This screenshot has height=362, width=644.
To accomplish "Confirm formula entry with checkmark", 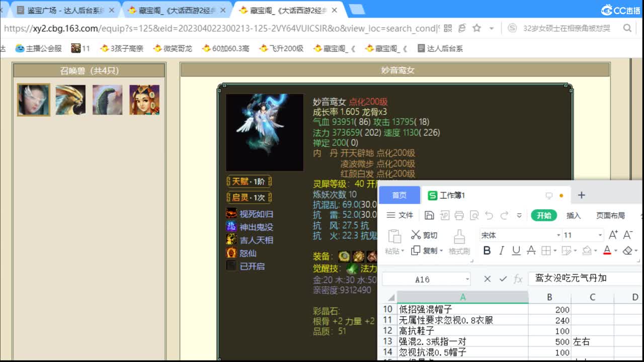I will click(503, 279).
